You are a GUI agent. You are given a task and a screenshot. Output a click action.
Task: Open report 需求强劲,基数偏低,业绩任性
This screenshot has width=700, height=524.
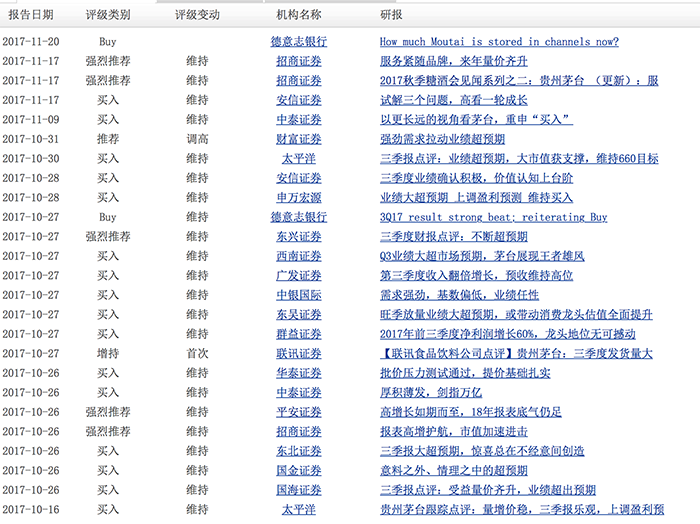coord(459,295)
